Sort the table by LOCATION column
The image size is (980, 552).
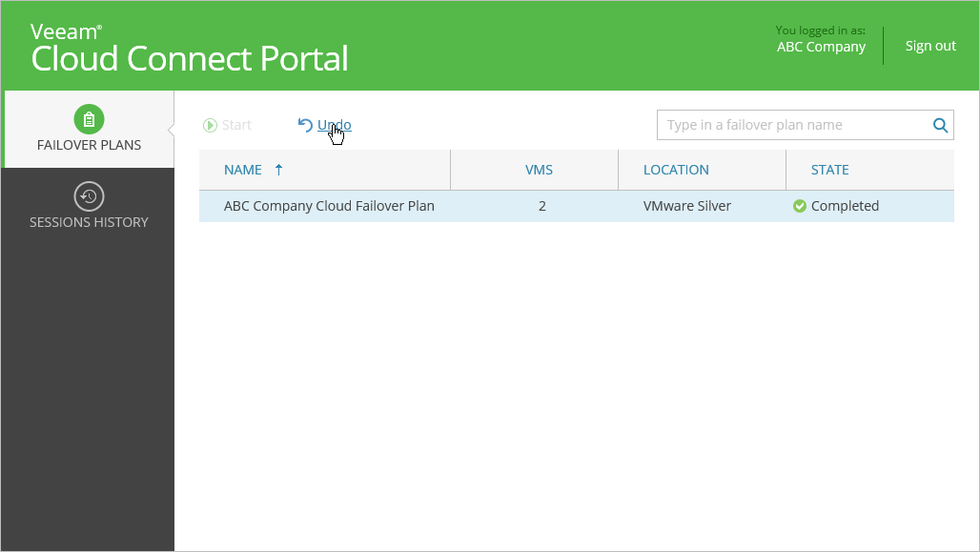tap(676, 170)
